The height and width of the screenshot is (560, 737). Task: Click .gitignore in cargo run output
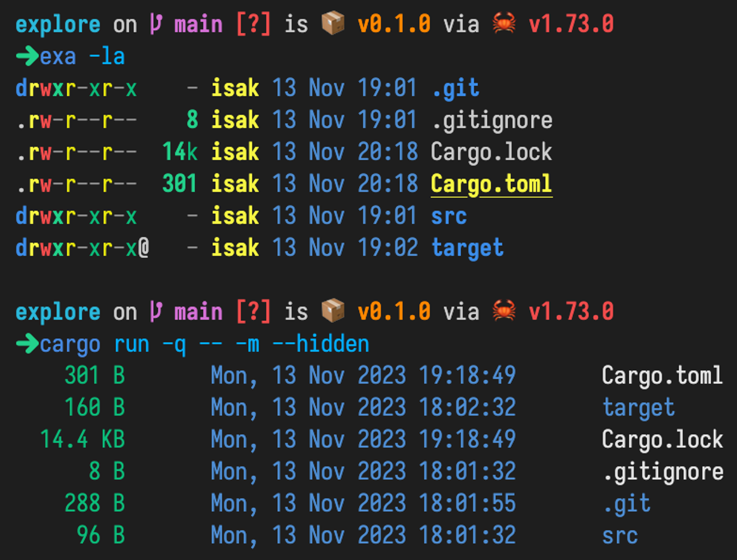pyautogui.click(x=663, y=472)
